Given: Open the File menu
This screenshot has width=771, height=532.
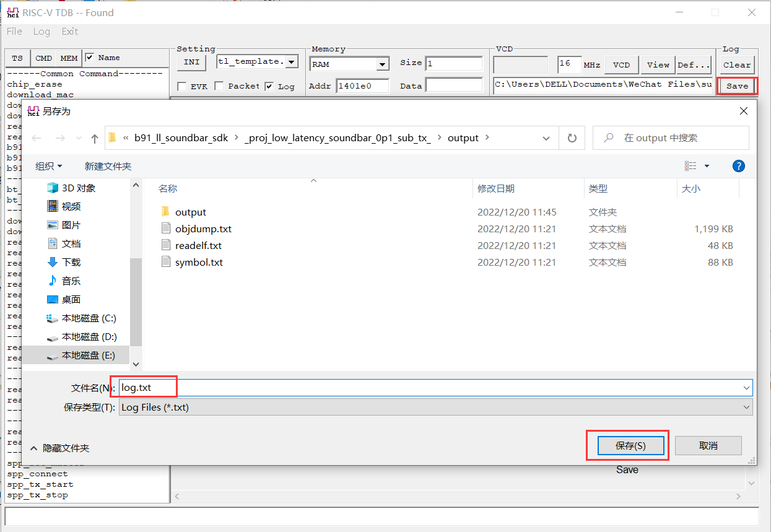Looking at the screenshot, I should click(x=14, y=32).
